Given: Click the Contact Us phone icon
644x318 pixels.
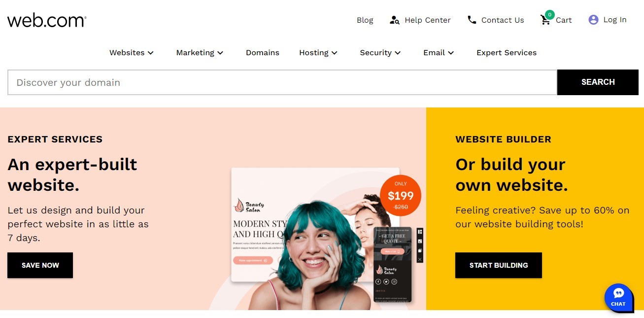Looking at the screenshot, I should click(x=472, y=20).
